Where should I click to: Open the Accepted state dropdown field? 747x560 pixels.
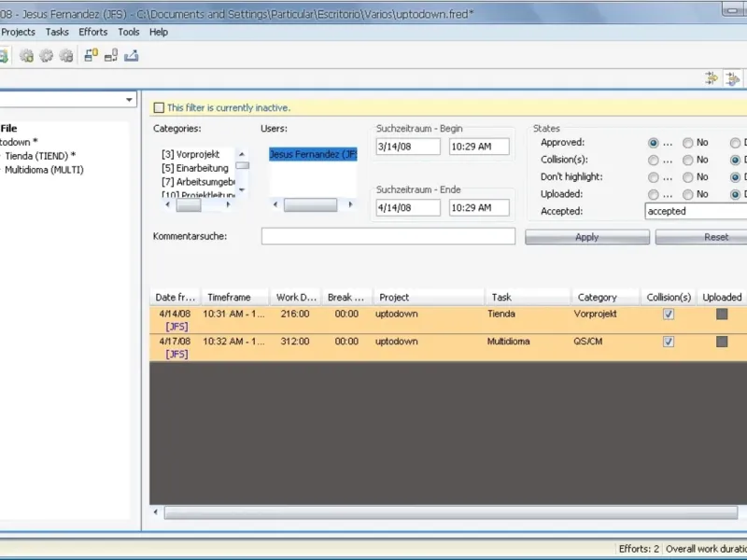(695, 211)
